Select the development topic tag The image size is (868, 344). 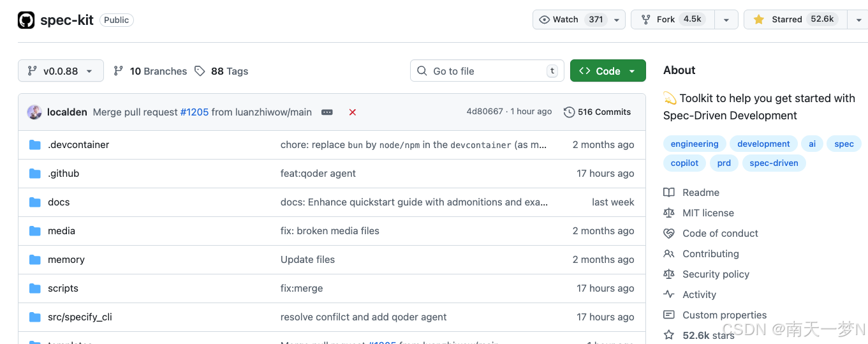click(763, 144)
